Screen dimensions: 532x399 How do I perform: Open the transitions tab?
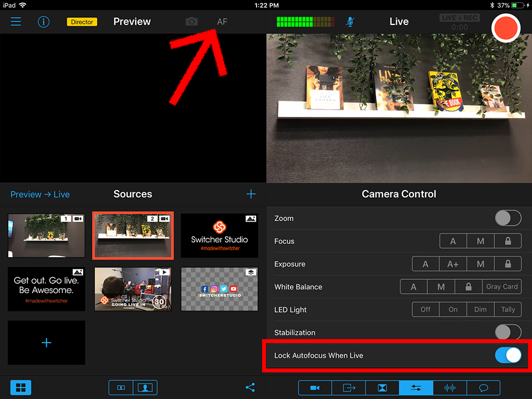click(382, 387)
